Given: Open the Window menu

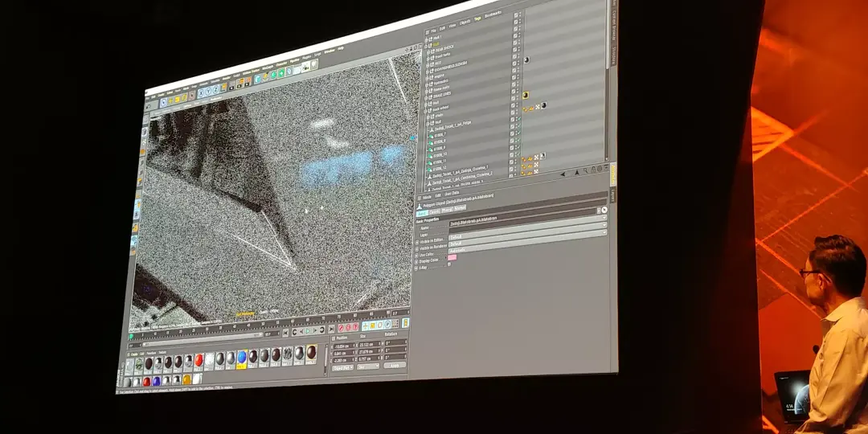Looking at the screenshot, I should pos(330,51).
